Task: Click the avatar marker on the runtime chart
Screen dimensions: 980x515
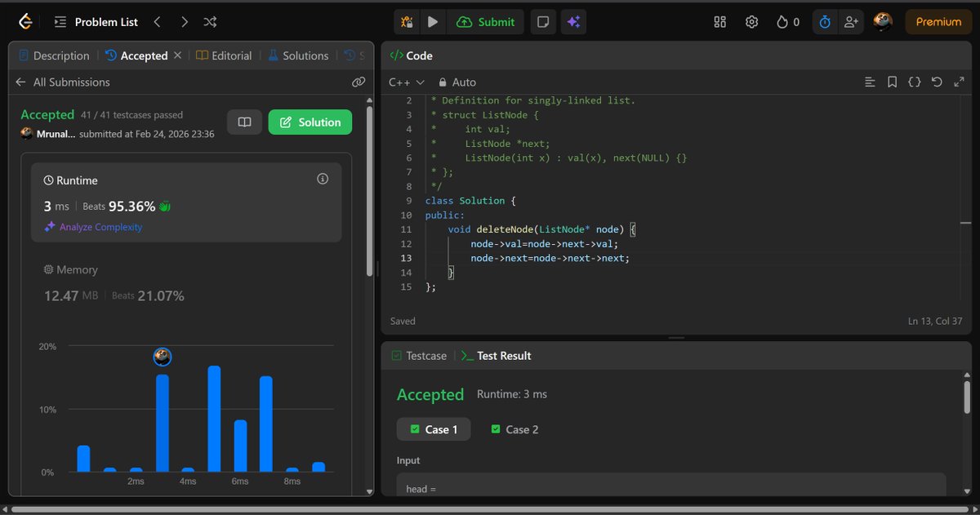Action: click(163, 357)
